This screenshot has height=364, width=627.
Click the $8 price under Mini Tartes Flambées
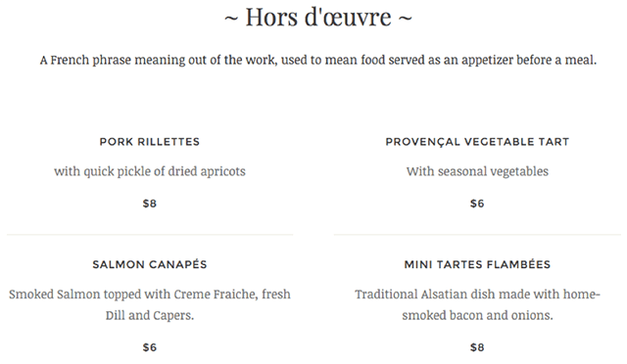tap(477, 347)
